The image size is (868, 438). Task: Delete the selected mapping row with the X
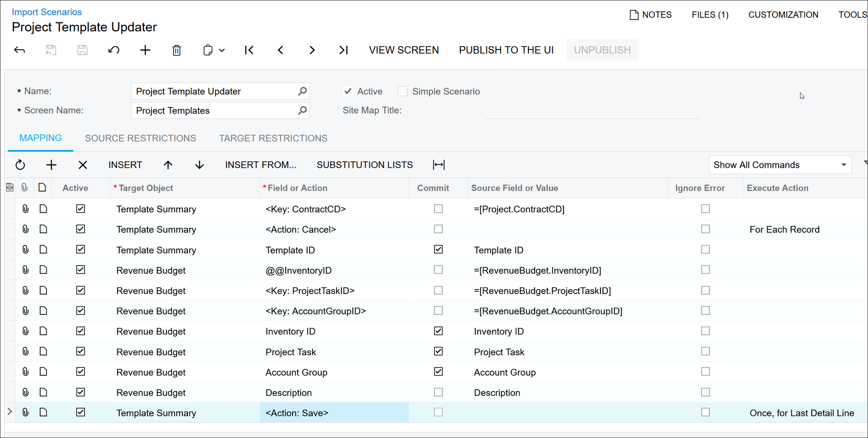coord(83,165)
